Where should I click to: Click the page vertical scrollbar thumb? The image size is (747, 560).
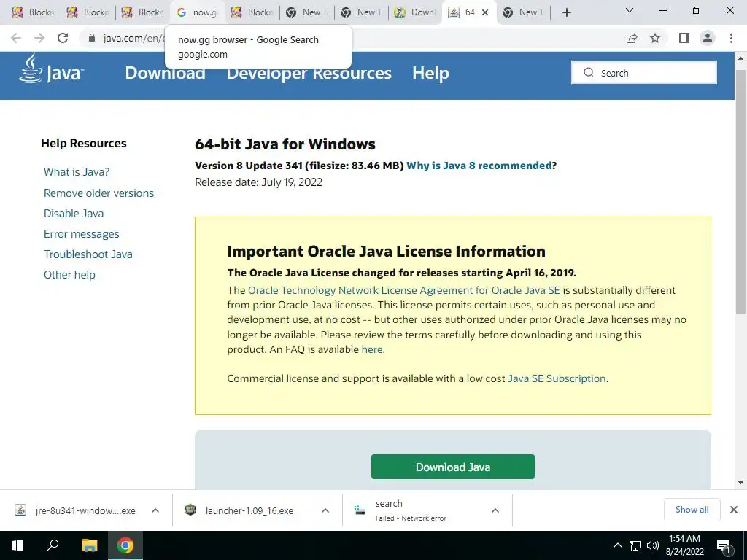coord(740,192)
